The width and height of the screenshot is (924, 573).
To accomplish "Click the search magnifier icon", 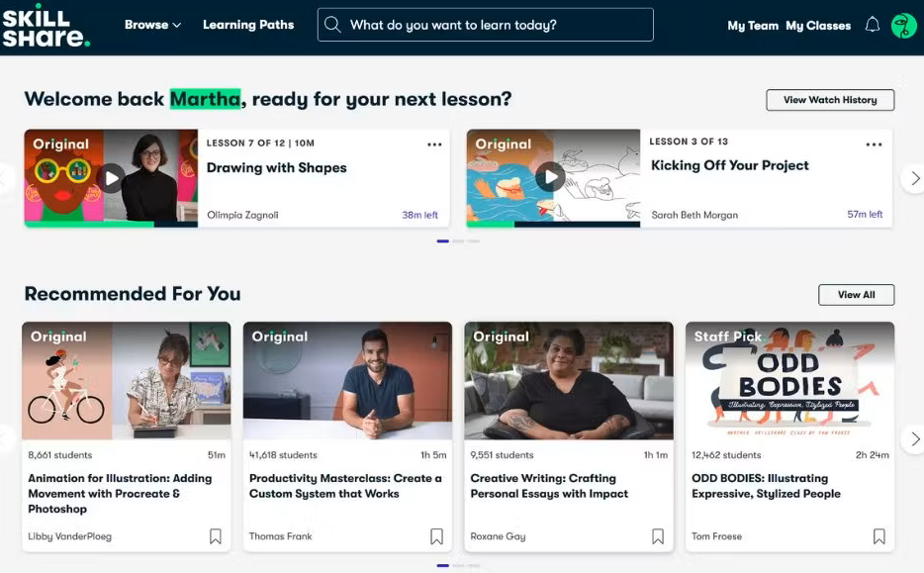I will point(333,25).
